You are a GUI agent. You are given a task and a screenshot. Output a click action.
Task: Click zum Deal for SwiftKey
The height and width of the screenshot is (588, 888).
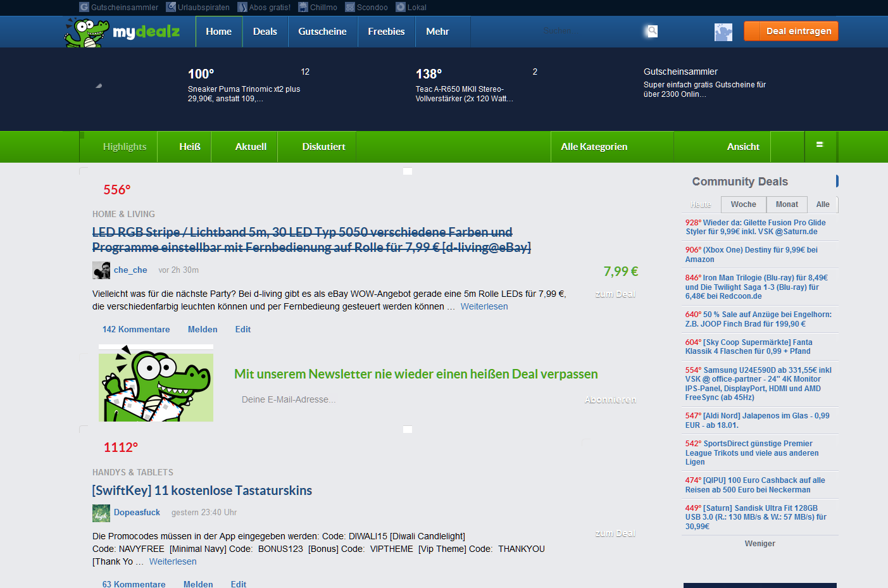(x=615, y=534)
